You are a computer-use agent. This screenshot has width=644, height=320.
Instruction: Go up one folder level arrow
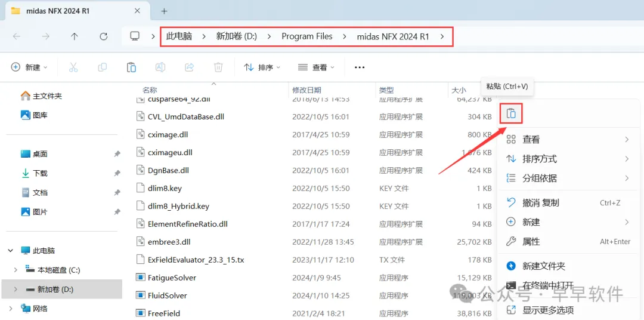click(75, 36)
